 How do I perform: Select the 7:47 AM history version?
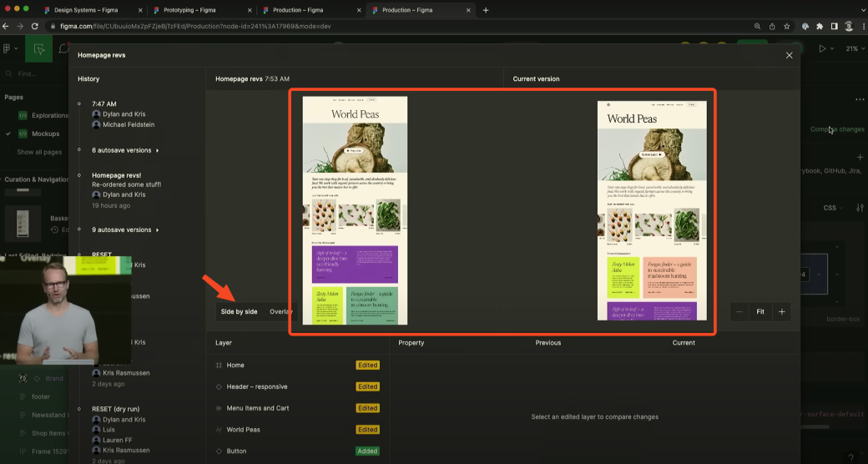(x=104, y=104)
